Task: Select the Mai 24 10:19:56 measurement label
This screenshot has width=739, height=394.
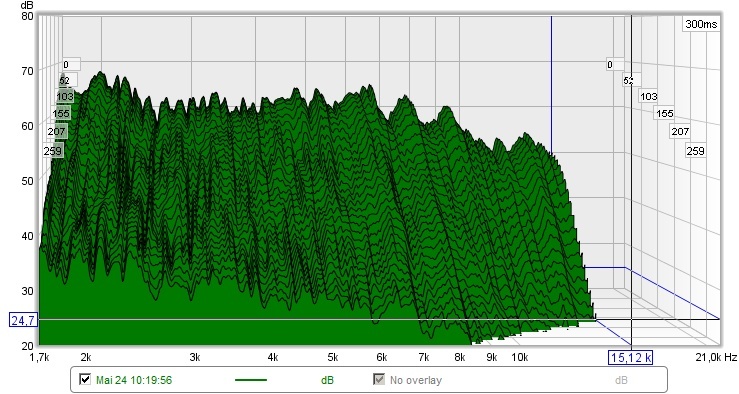Action: tap(134, 380)
